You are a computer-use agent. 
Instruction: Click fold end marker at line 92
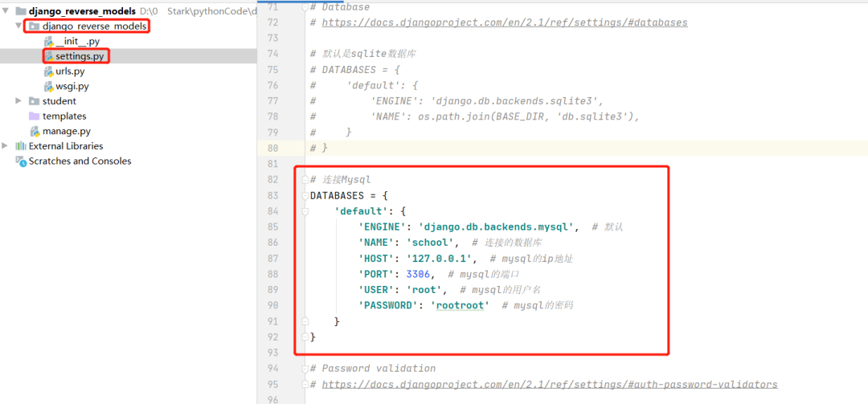click(305, 337)
